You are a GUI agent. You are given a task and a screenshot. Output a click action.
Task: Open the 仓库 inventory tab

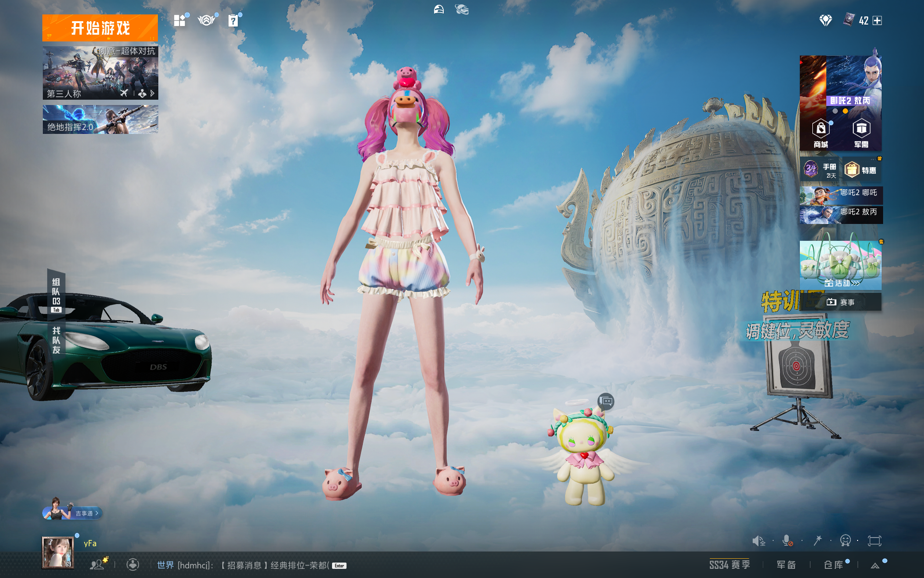pyautogui.click(x=834, y=565)
